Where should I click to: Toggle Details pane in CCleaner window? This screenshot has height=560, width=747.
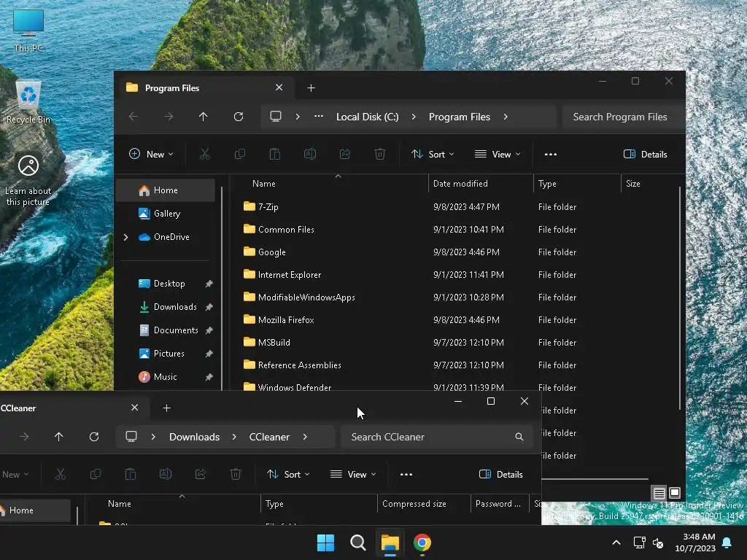[x=500, y=474]
